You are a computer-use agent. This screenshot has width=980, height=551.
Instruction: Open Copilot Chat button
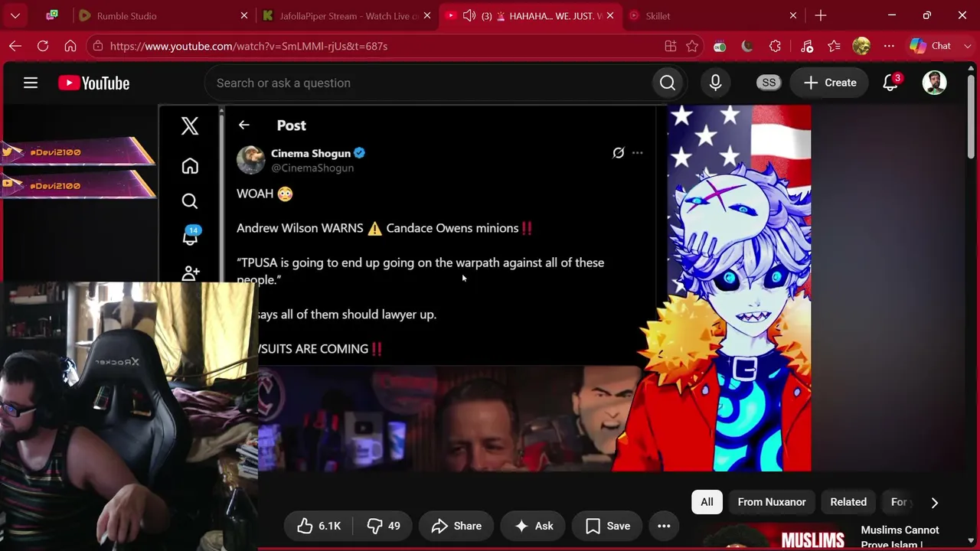tap(930, 46)
